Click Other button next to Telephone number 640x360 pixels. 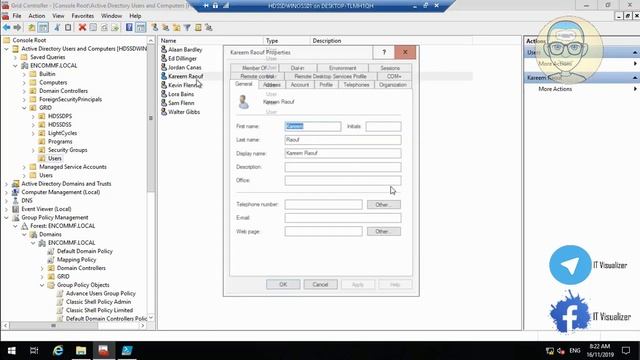[384, 204]
